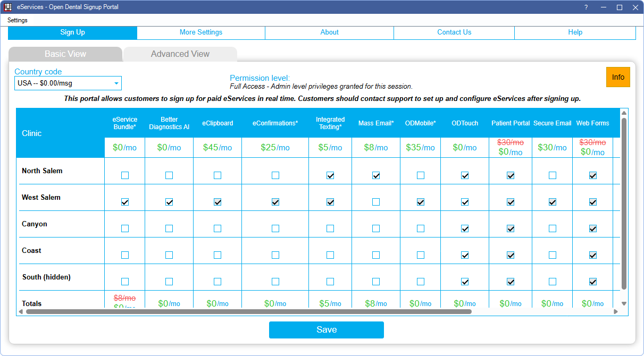Click the horizontal scroll left arrow
This screenshot has width=644, height=356.
(21, 311)
